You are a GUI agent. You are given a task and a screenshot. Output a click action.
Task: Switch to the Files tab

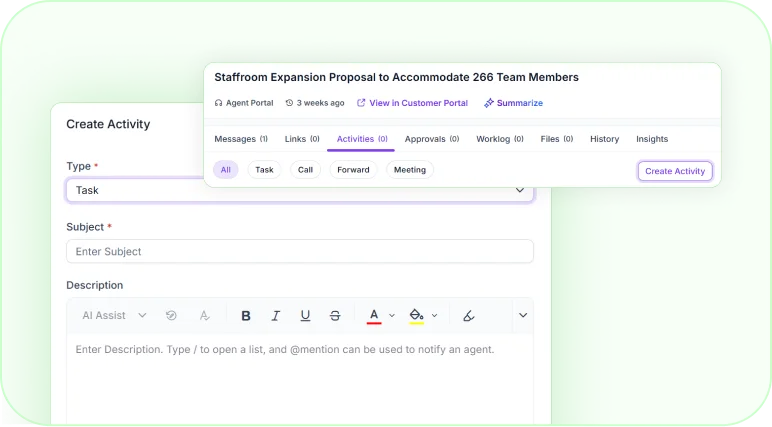(557, 139)
